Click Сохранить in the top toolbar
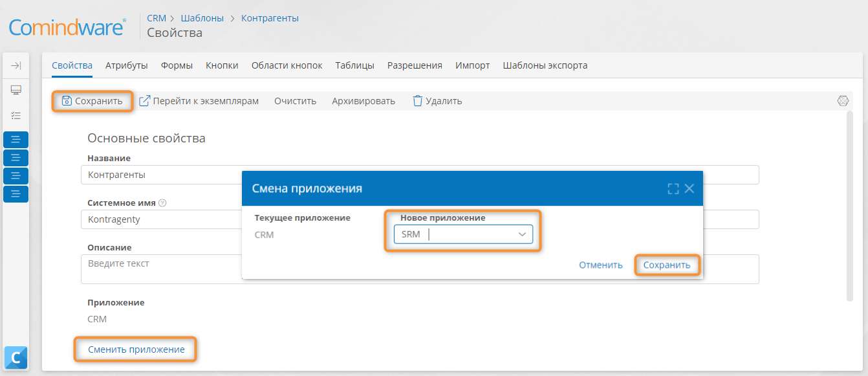 click(x=92, y=101)
